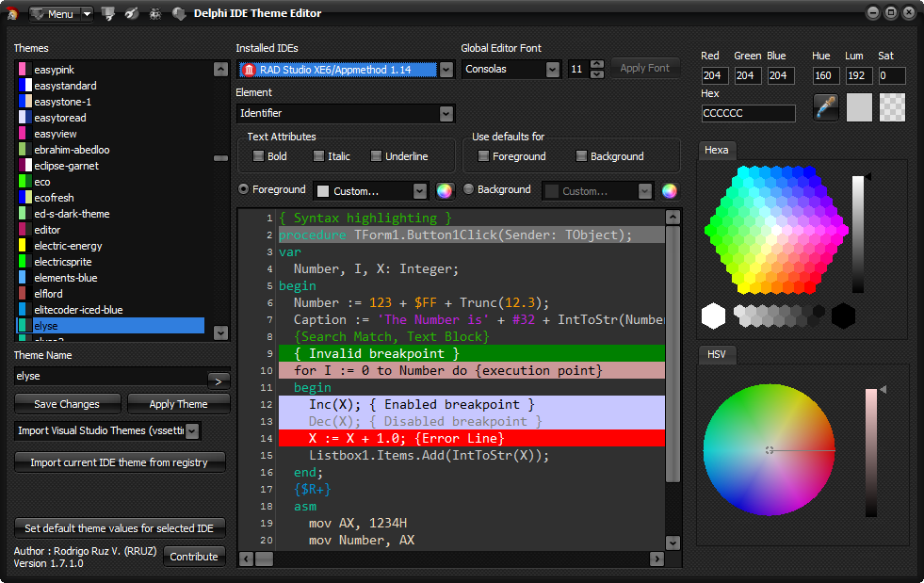Click the Delphi helmet application icon
This screenshot has width=924, height=583.
pos(12,13)
